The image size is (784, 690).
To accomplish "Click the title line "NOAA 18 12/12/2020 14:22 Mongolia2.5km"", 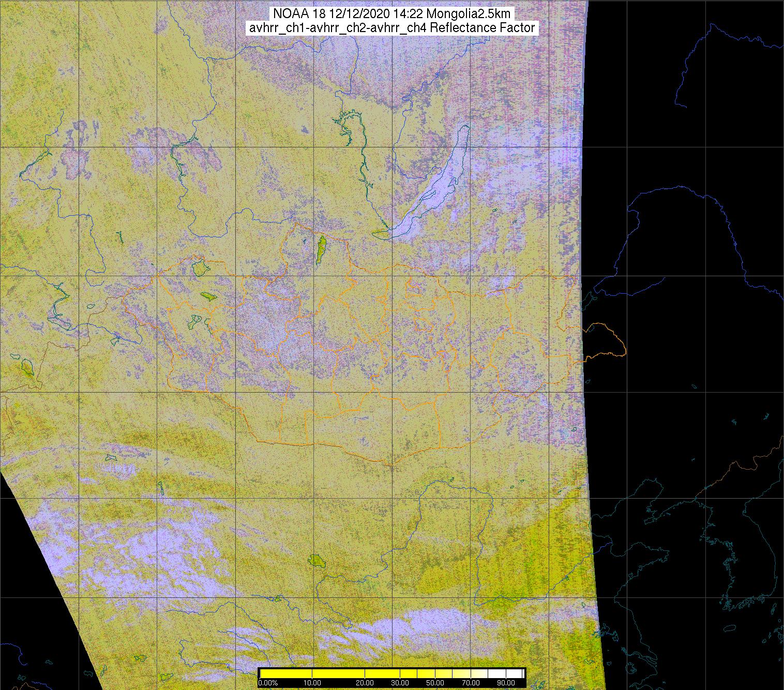I will [392, 13].
